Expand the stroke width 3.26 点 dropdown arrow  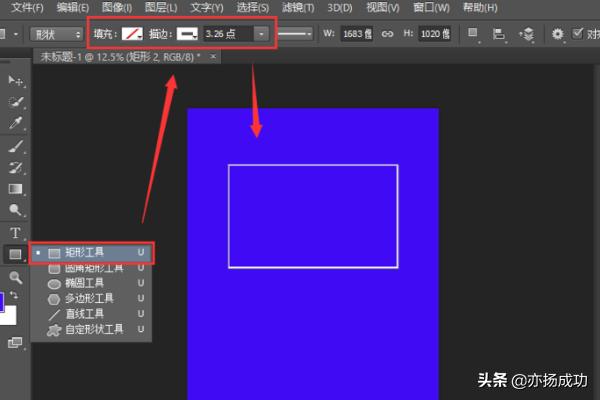pos(261,33)
